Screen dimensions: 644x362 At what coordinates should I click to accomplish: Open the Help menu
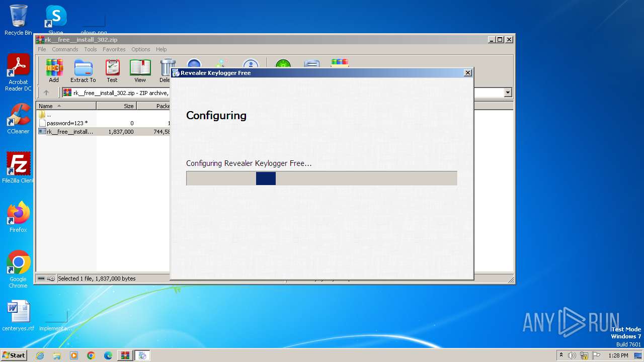point(161,49)
